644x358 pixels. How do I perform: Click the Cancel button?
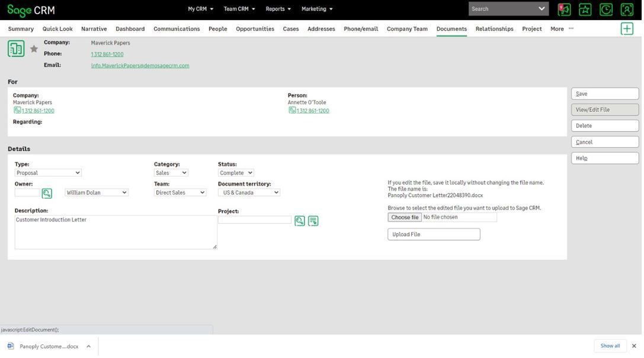(x=605, y=142)
